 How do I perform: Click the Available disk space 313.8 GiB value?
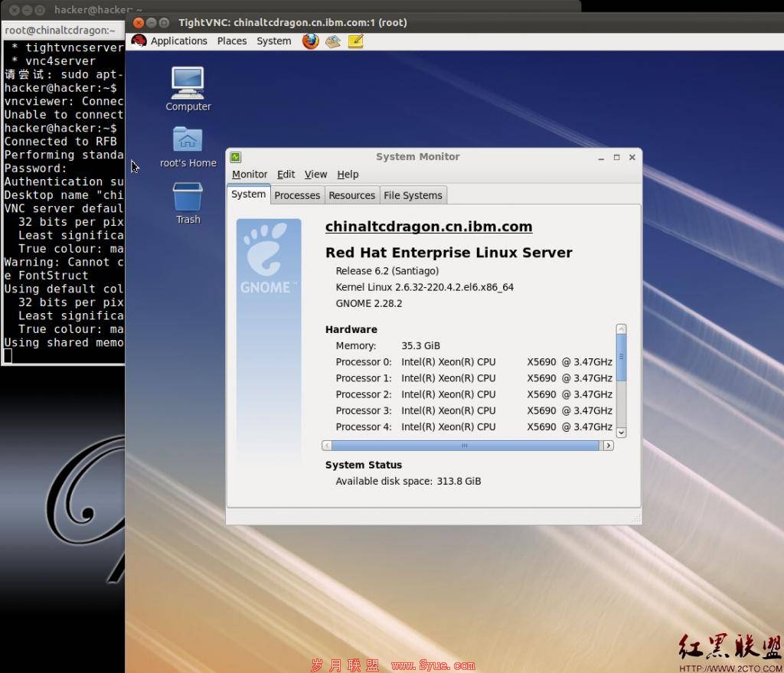[x=459, y=482]
